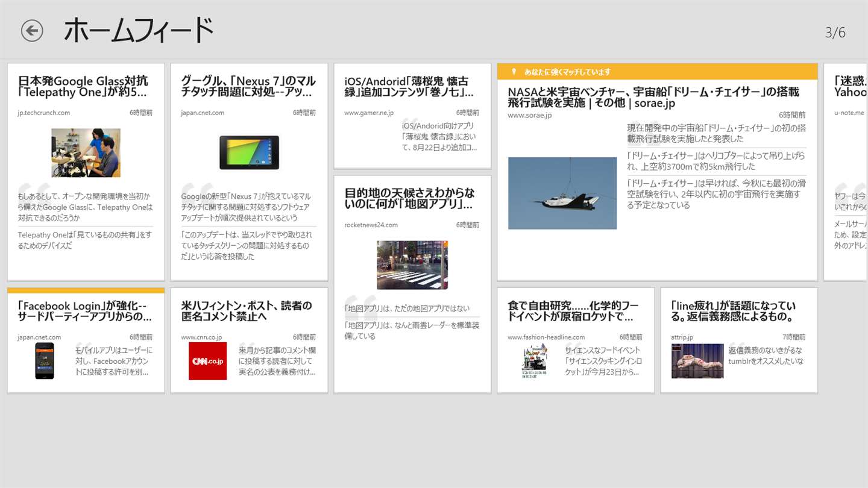Screen dimensions: 868x488
Task: Click quote starting 'もしあるとして、オープンな開発環境'
Action: pos(85,207)
